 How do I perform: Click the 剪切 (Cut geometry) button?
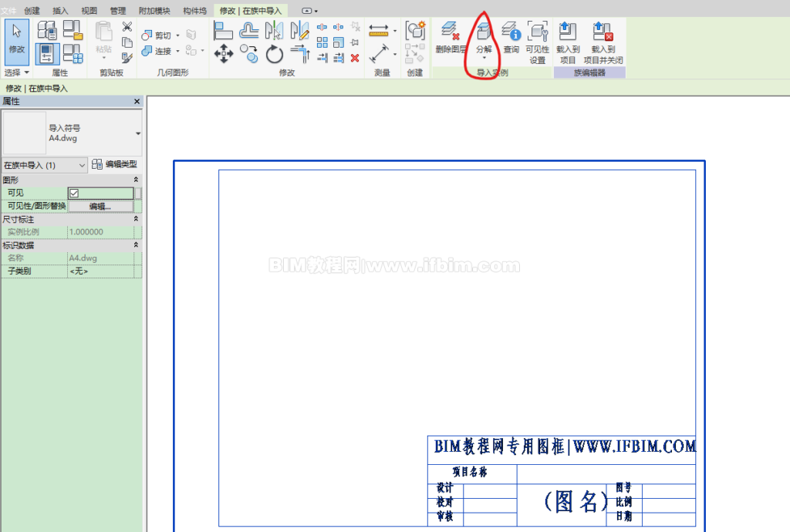[x=157, y=35]
